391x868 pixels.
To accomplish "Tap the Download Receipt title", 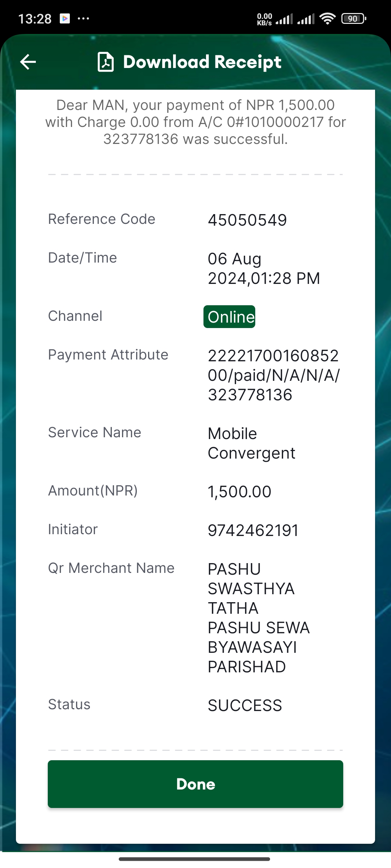I will (x=202, y=62).
